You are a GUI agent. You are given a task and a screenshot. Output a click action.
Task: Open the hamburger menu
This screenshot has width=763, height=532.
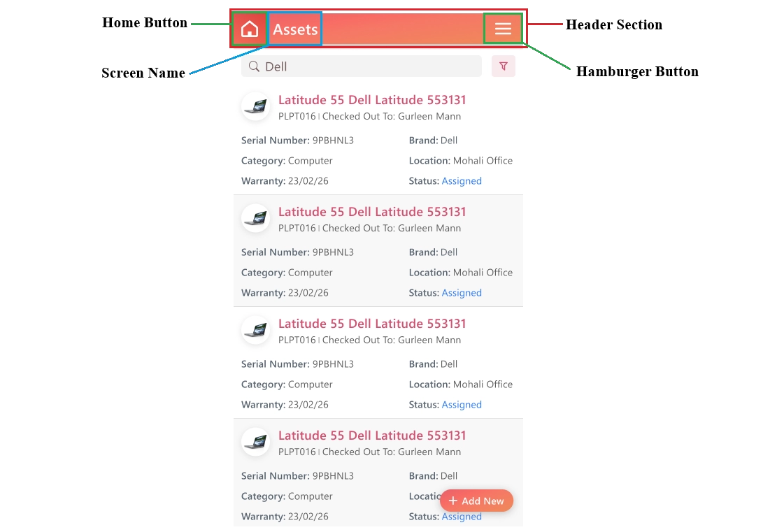(503, 29)
